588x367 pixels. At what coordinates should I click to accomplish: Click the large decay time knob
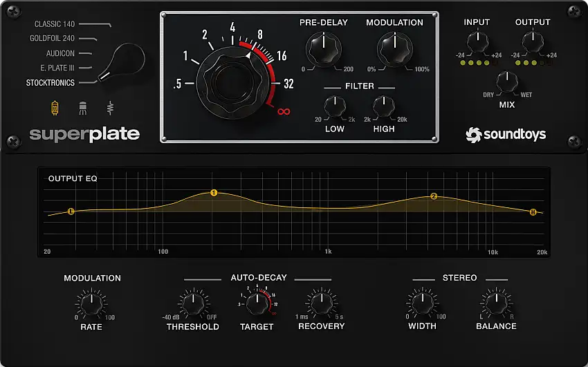click(232, 83)
